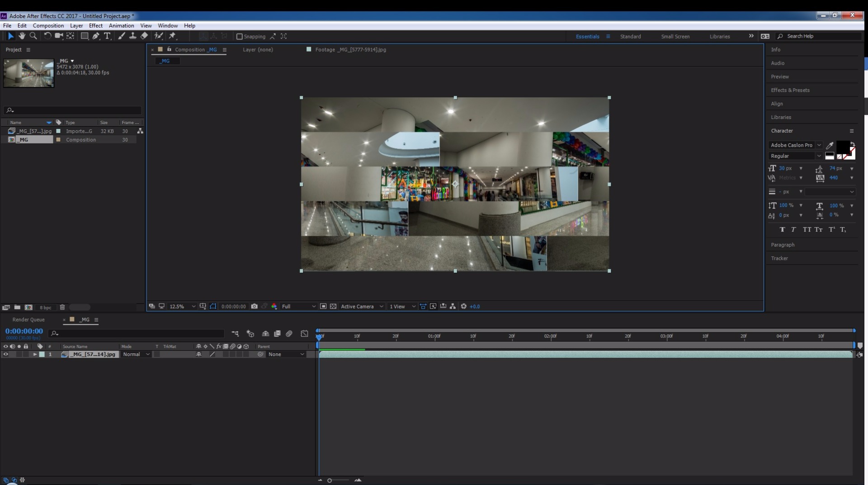
Task: Enable Snapping in the toolbar
Action: (x=240, y=37)
